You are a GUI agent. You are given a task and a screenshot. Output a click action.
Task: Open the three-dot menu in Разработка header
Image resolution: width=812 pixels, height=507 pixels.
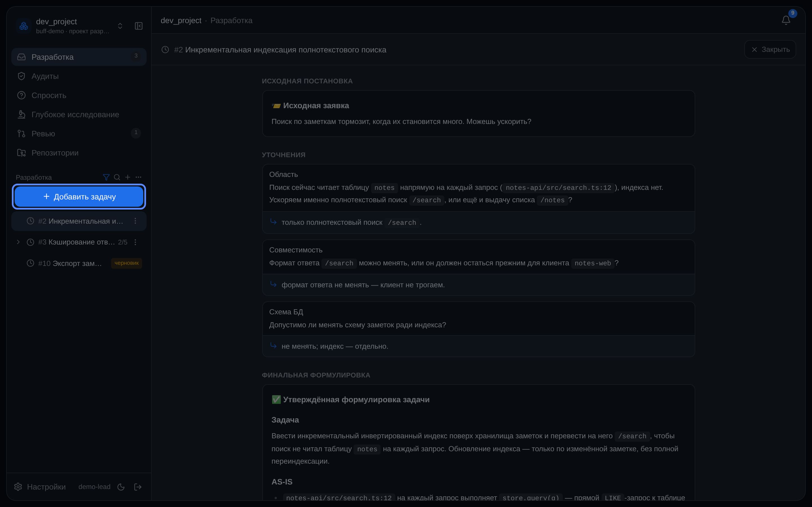138,177
